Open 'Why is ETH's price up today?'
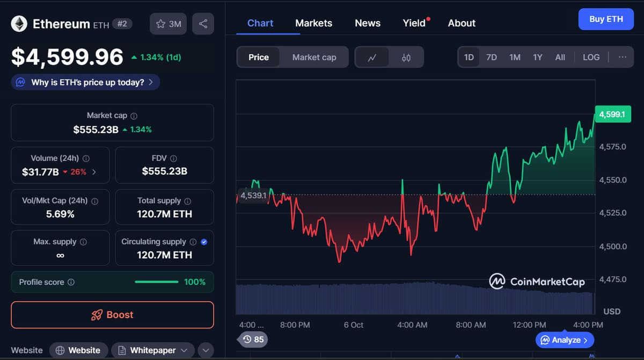The height and width of the screenshot is (360, 644). (86, 82)
